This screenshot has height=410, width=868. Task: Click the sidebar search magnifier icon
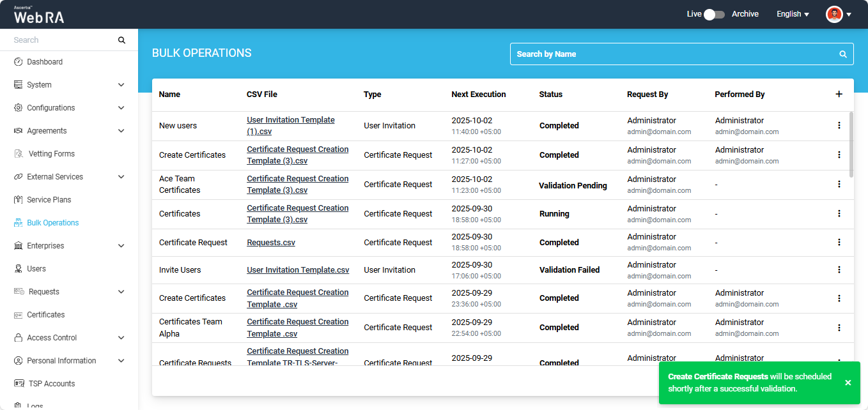point(121,40)
